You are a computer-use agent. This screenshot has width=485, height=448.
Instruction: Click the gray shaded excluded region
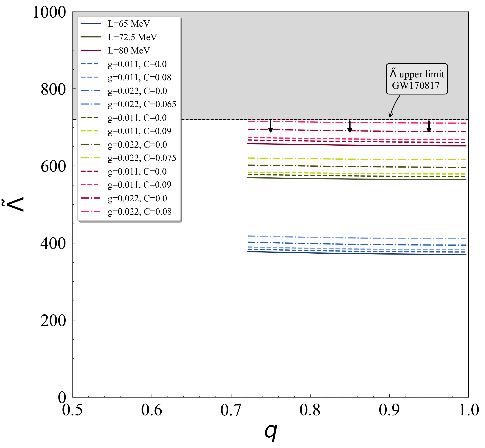click(291, 61)
